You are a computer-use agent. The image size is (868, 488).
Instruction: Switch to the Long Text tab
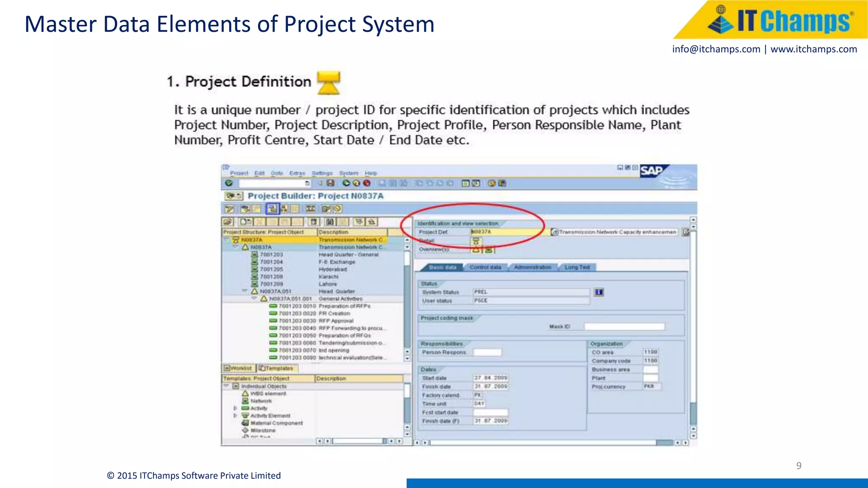pyautogui.click(x=577, y=267)
